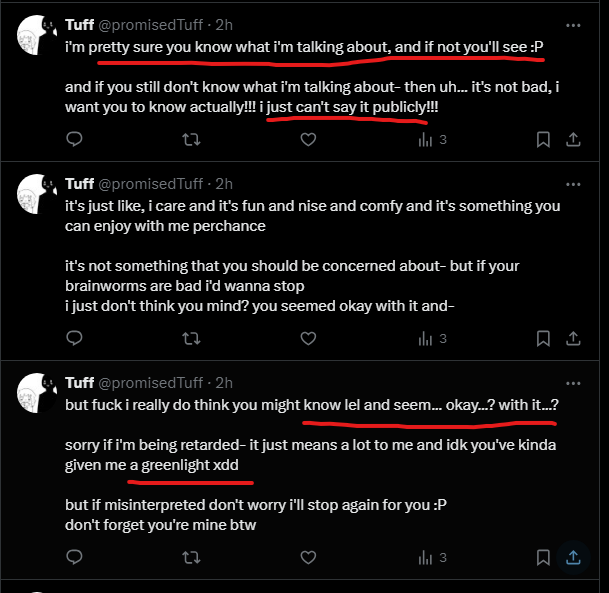Viewport: 609px width, 593px height.
Task: Open more options on second tweet
Action: (573, 184)
